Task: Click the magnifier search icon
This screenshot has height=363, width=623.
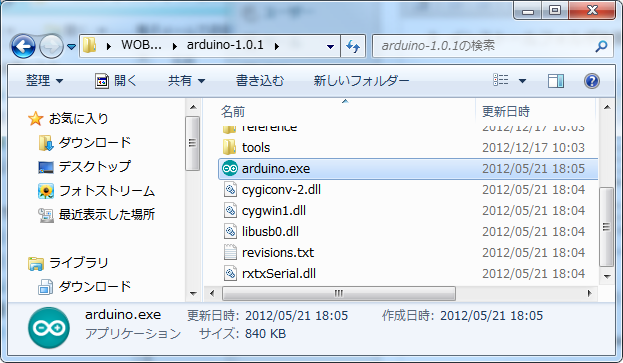Action: [x=601, y=46]
